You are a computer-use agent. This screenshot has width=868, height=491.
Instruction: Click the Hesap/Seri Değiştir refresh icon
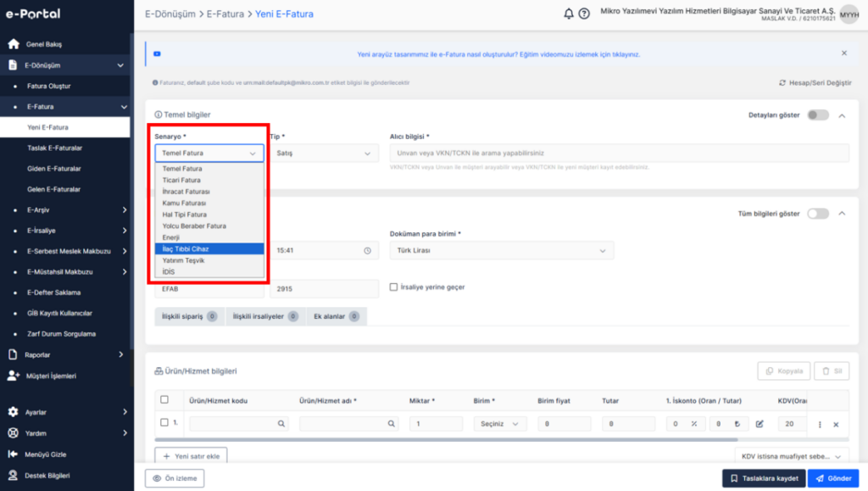click(782, 83)
